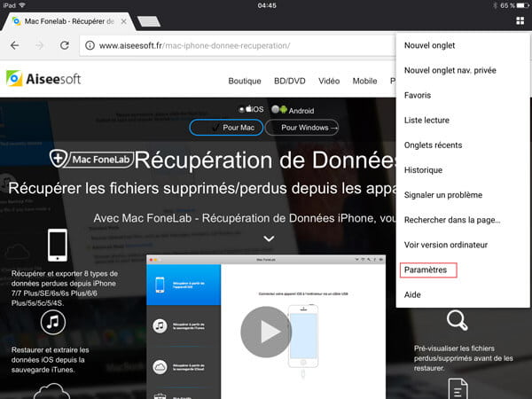Play the Mac FoneLab demo video
The width and height of the screenshot is (532, 399).
266,332
